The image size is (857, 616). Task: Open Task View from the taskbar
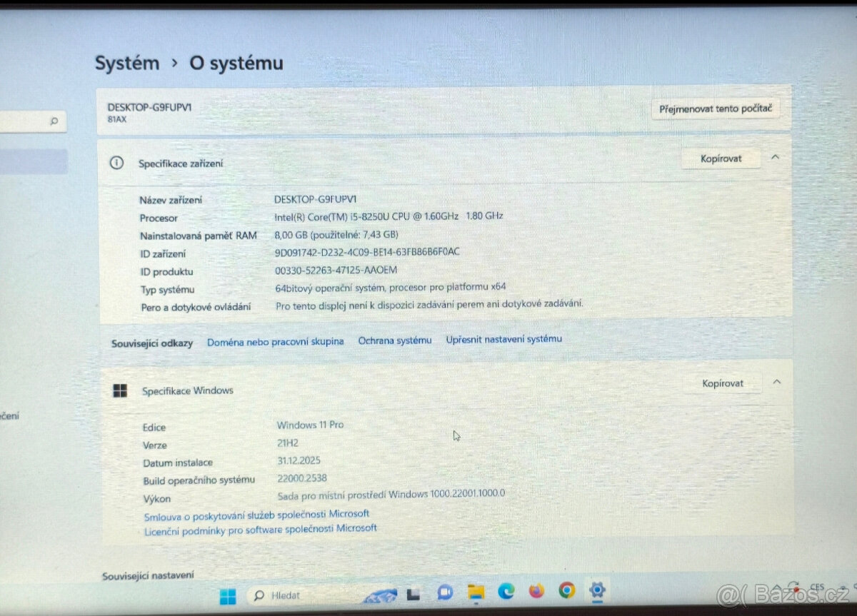[413, 594]
